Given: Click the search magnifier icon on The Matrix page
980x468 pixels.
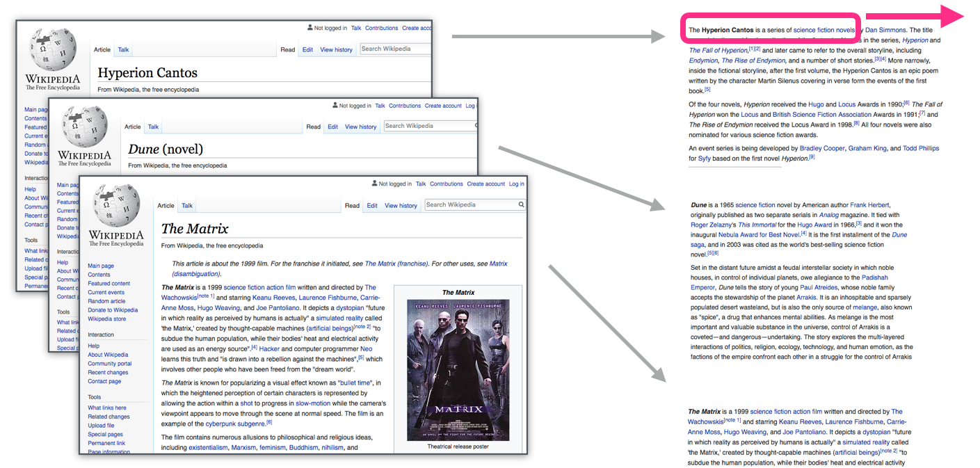Looking at the screenshot, I should [521, 205].
